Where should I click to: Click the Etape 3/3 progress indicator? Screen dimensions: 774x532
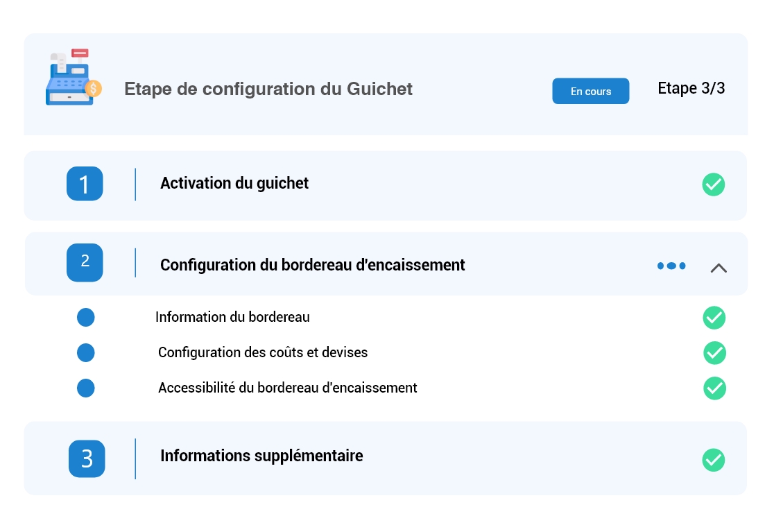tap(691, 89)
